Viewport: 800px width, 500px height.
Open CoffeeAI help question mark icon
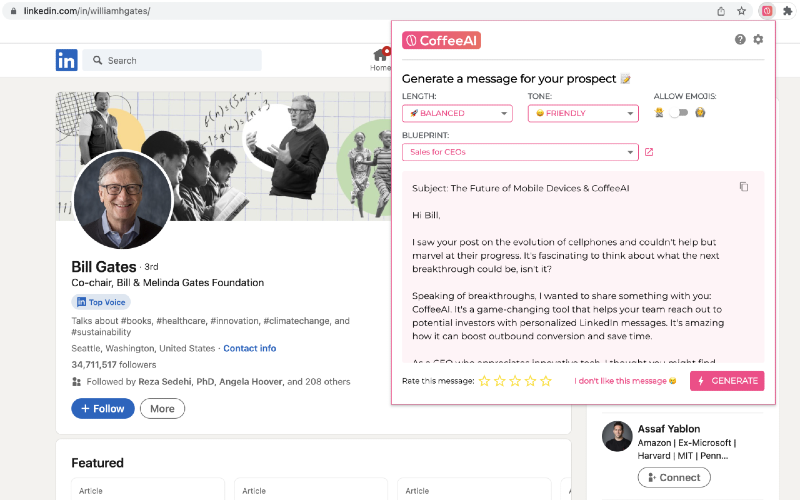[x=740, y=40]
